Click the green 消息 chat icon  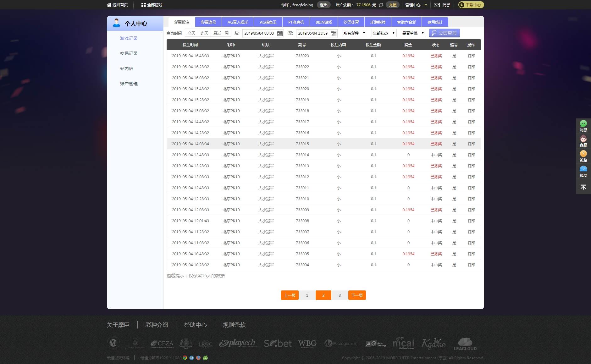583,124
